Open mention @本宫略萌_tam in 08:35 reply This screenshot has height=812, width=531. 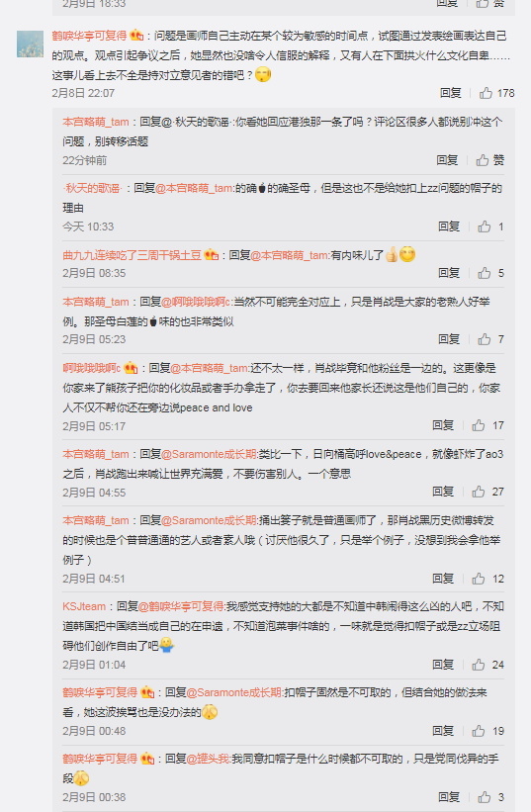coord(290,255)
